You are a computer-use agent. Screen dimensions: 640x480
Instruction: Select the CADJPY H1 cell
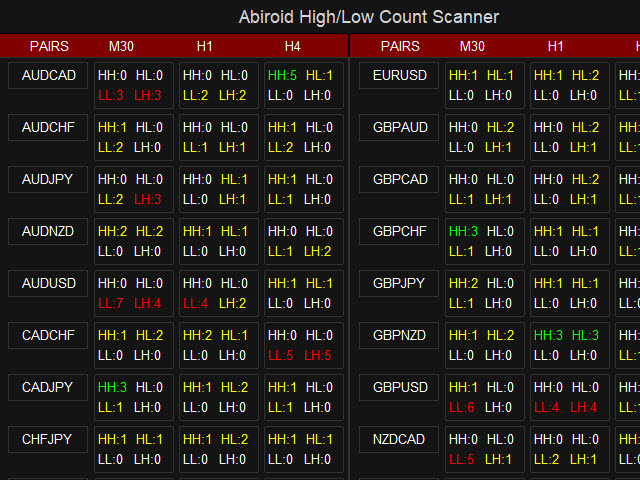[219, 397]
